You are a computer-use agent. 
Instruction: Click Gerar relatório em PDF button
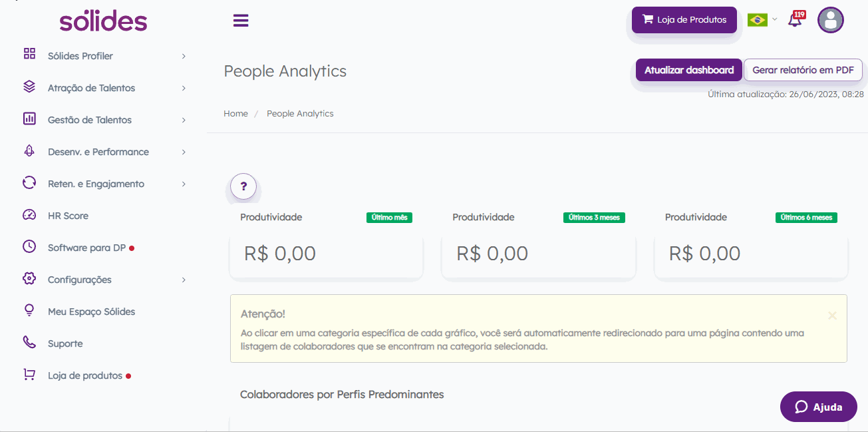click(x=803, y=70)
